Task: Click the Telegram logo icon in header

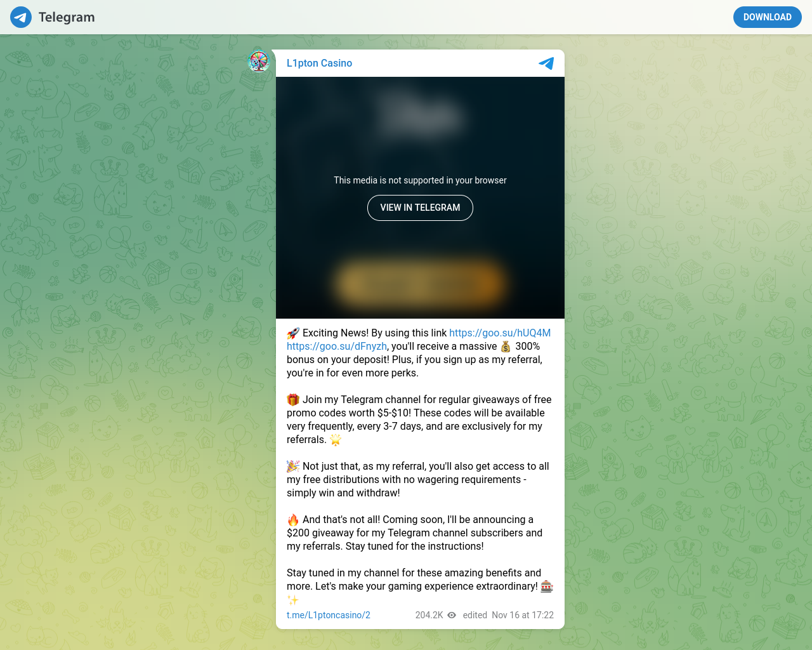Action: 21,17
